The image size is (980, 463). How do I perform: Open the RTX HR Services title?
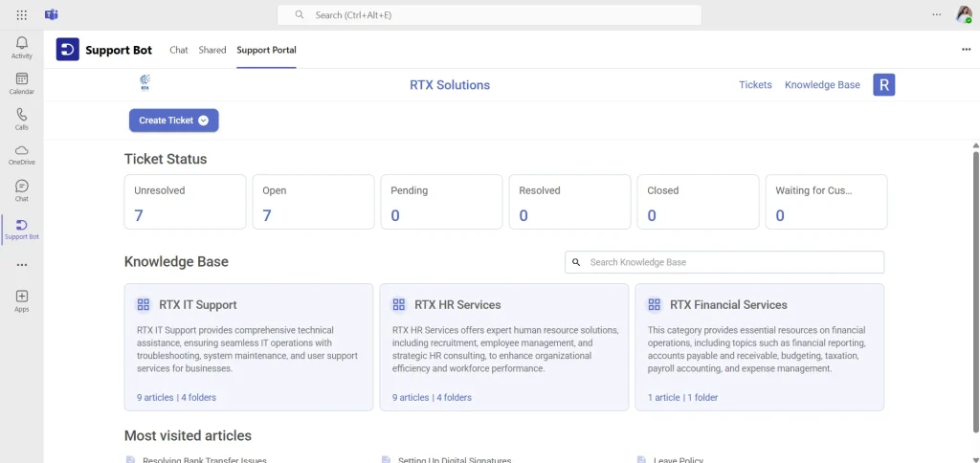click(x=457, y=305)
